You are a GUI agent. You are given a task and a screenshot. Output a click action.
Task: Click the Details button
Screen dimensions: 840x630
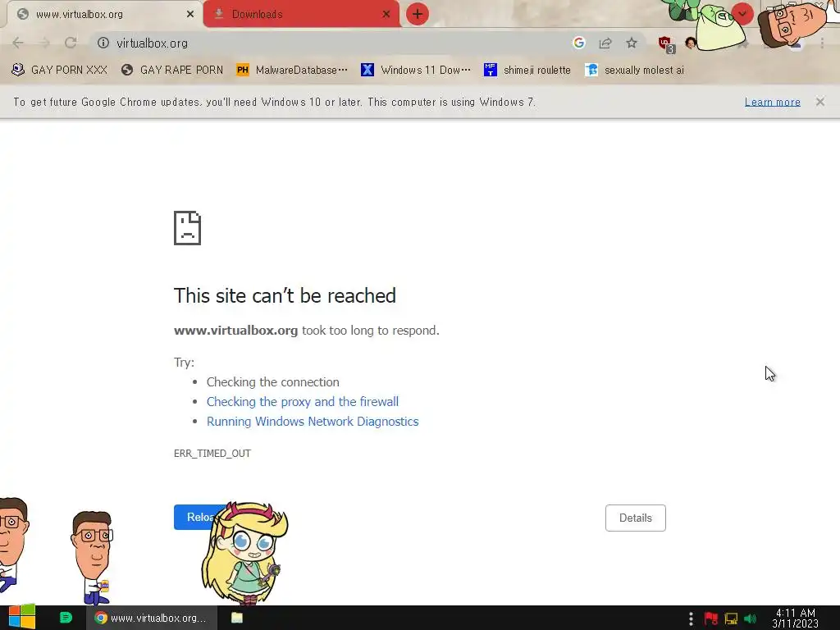pyautogui.click(x=636, y=518)
